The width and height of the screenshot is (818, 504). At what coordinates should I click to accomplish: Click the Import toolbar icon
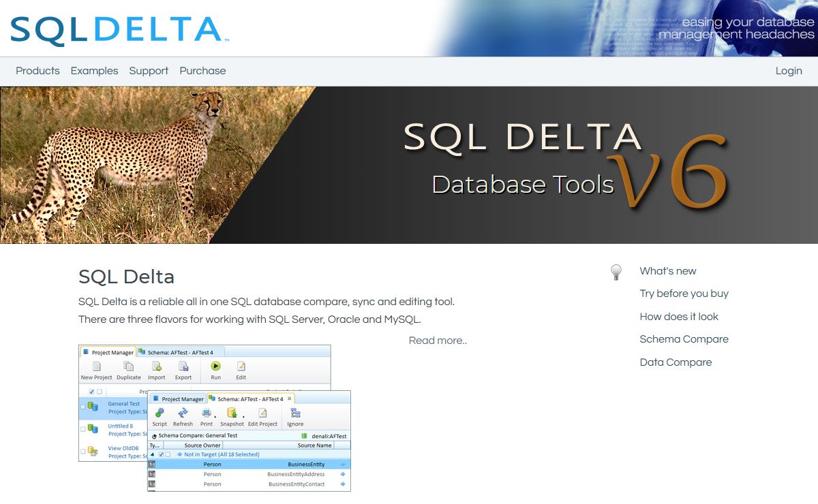pyautogui.click(x=157, y=366)
